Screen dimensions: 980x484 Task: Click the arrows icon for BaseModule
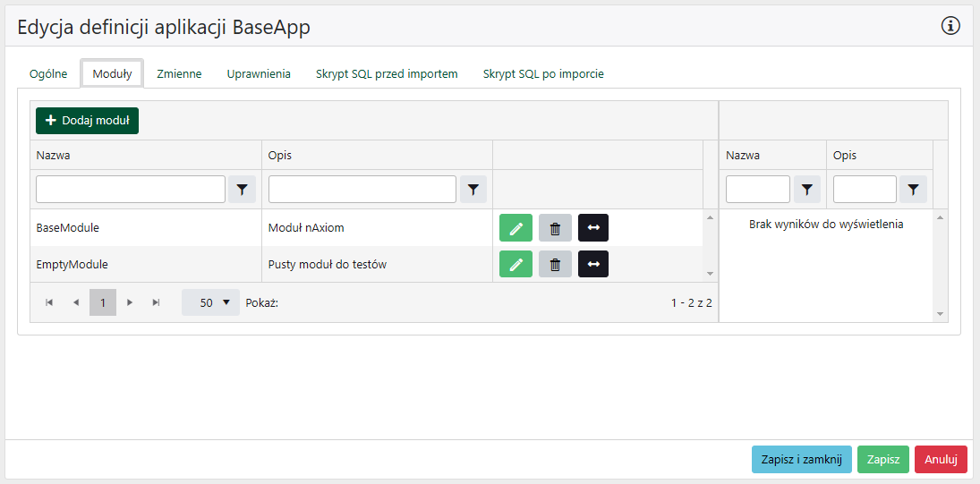point(593,228)
